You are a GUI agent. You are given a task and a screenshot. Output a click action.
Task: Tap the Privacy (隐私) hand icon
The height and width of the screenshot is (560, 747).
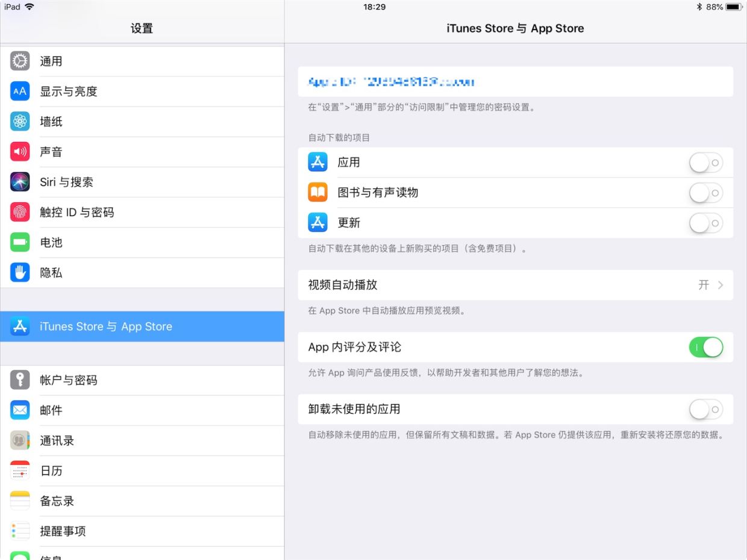pos(20,272)
